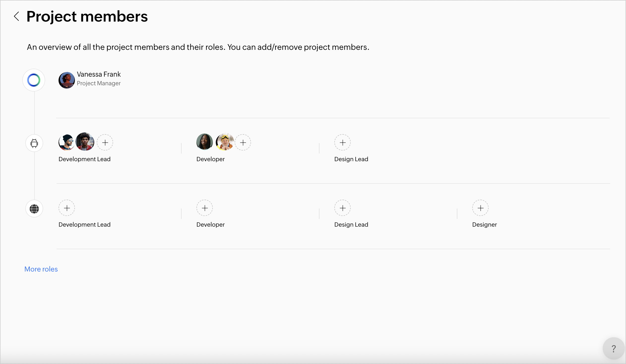Select the second Development Lead avatar
This screenshot has height=364, width=626.
pos(85,142)
